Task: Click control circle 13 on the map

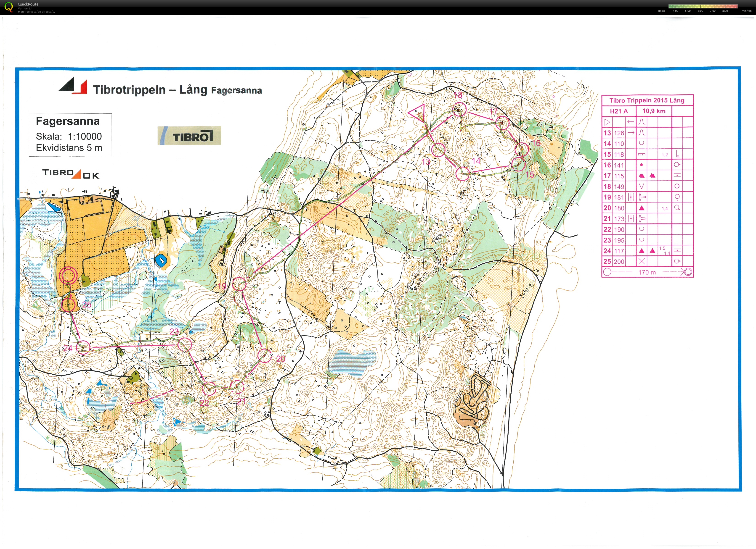Action: (438, 150)
